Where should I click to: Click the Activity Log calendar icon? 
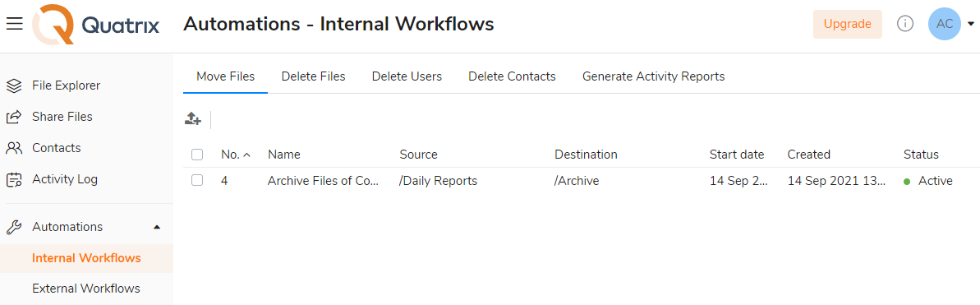click(x=14, y=180)
